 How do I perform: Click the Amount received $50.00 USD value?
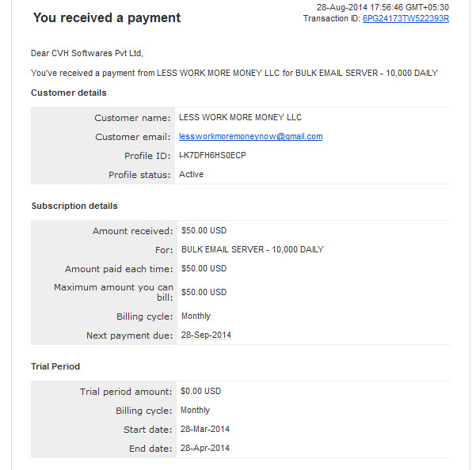tap(204, 231)
